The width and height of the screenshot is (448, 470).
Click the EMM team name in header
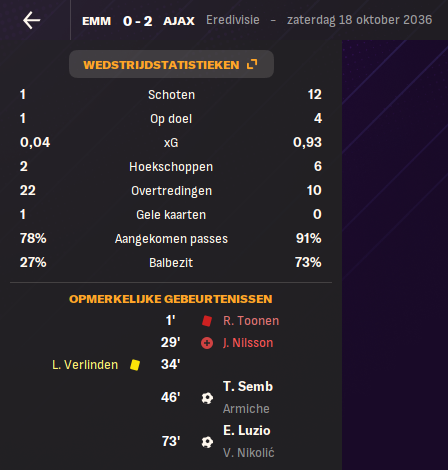point(97,21)
